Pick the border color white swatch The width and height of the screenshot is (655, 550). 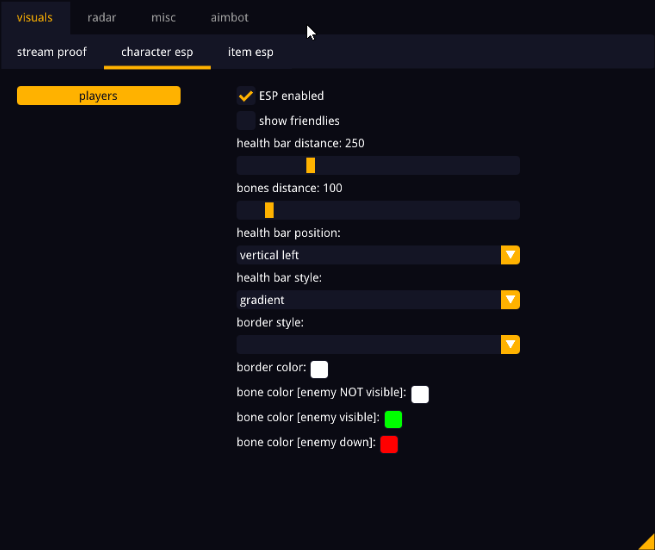pos(319,369)
